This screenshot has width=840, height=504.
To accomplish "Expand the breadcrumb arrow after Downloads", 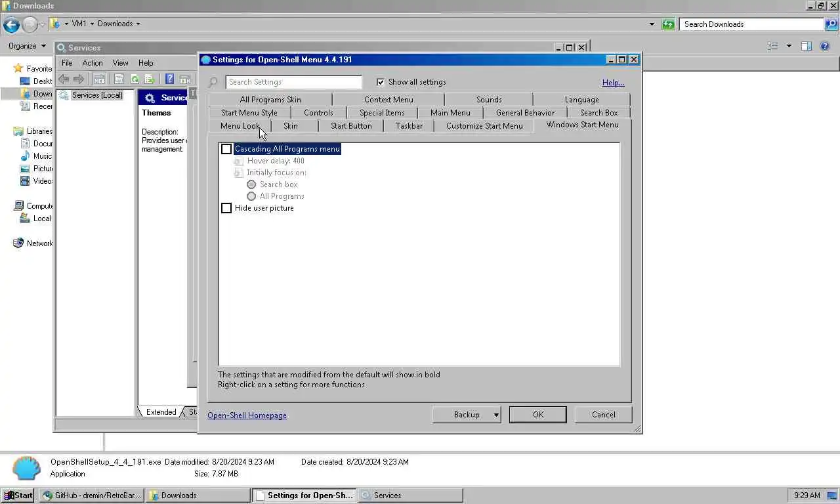I will [x=138, y=24].
